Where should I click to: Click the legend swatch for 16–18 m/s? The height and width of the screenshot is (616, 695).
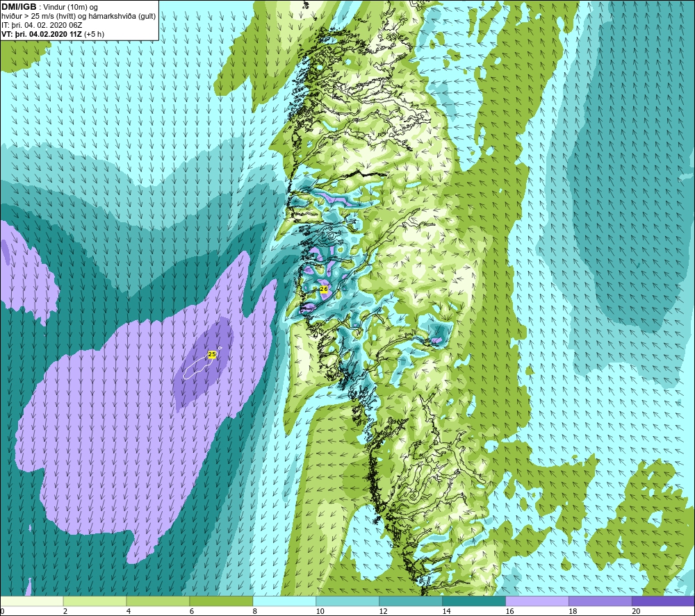tap(537, 601)
